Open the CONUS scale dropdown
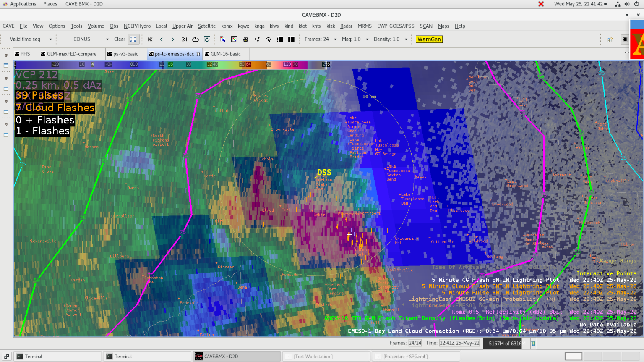 click(x=90, y=39)
